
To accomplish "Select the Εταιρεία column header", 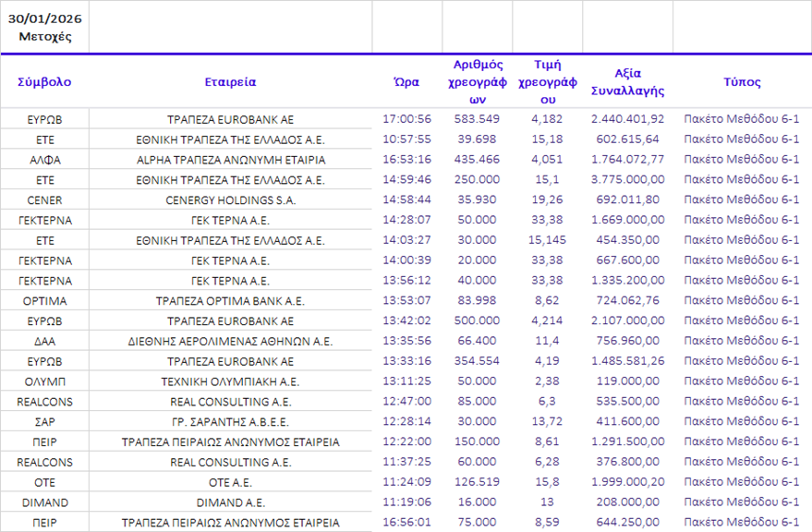I will click(230, 82).
